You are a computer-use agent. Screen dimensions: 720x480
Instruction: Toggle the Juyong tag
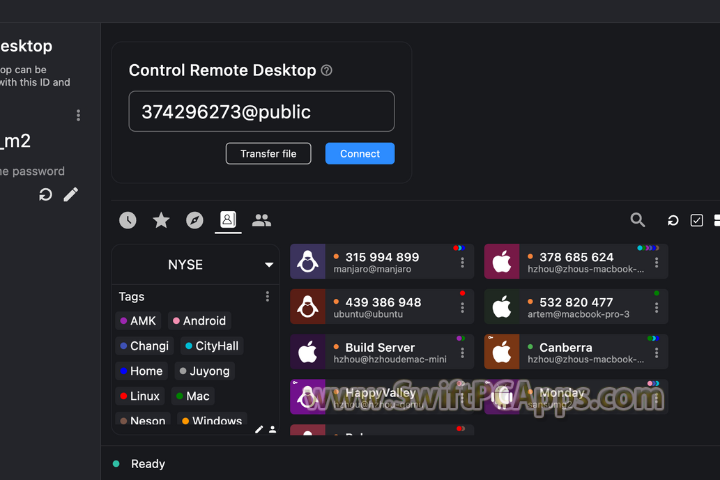click(205, 371)
